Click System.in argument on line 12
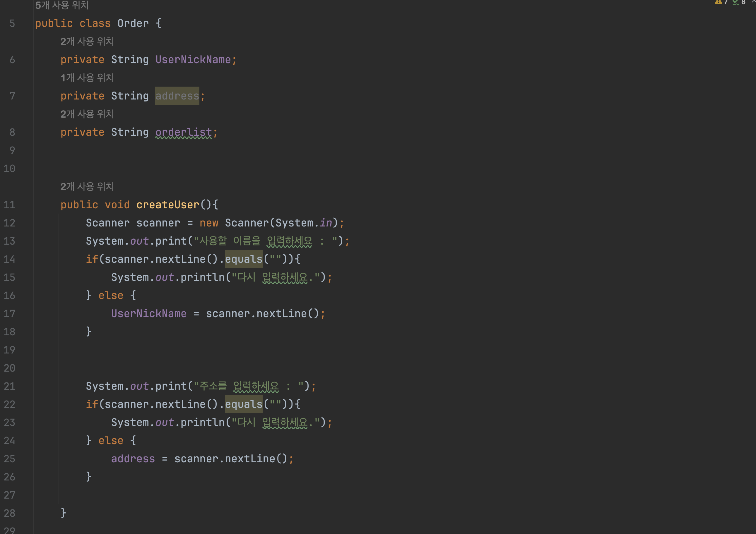756x534 pixels. click(304, 223)
